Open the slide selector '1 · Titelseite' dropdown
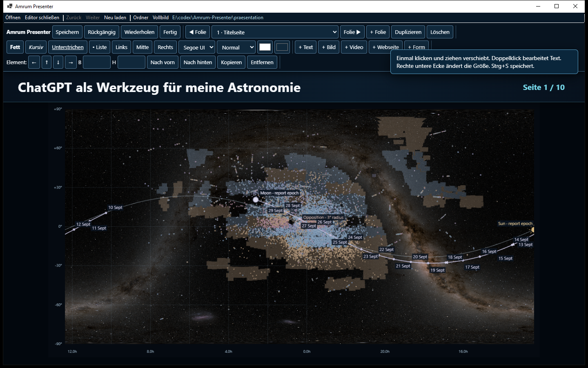 click(x=275, y=32)
